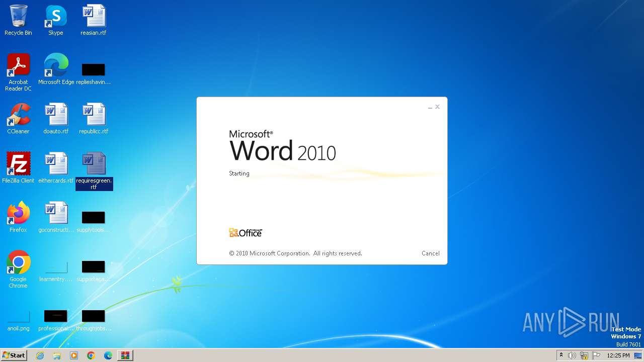
Task: Select the Acrobat Reader DC shortcut
Action: pos(18,72)
